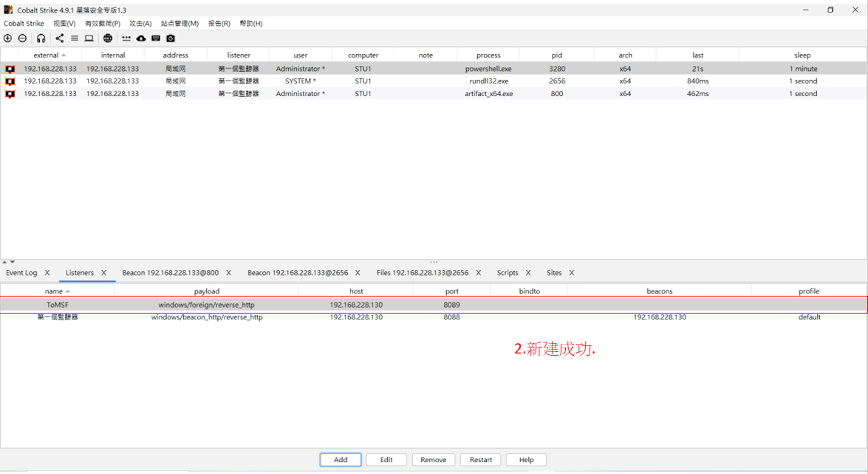This screenshot has width=868, height=474.
Task: Switch to session table view icon
Action: [x=74, y=38]
